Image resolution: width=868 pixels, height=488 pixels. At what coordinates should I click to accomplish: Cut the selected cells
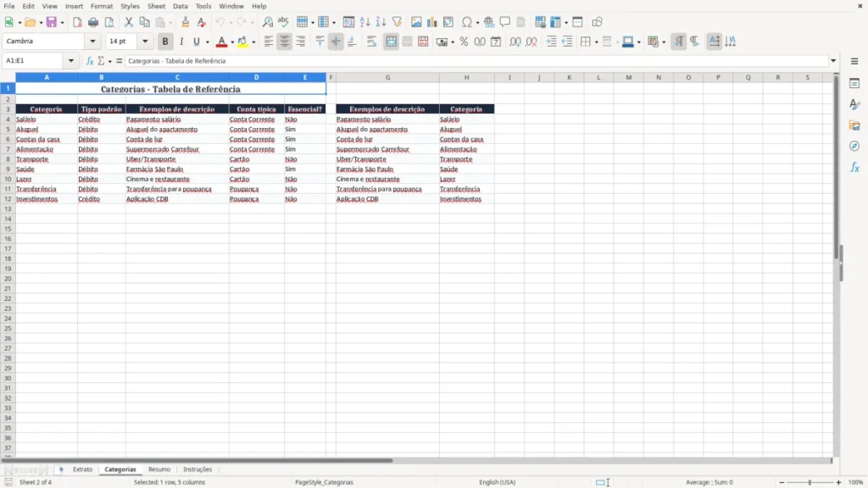pos(129,22)
